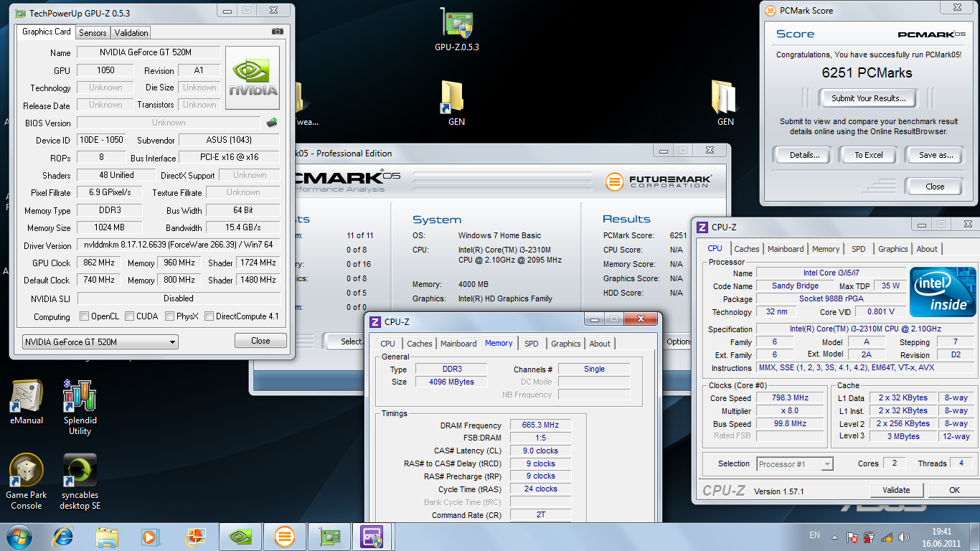
Task: Click the Core Speed value 798.3 MHz
Action: tap(790, 398)
